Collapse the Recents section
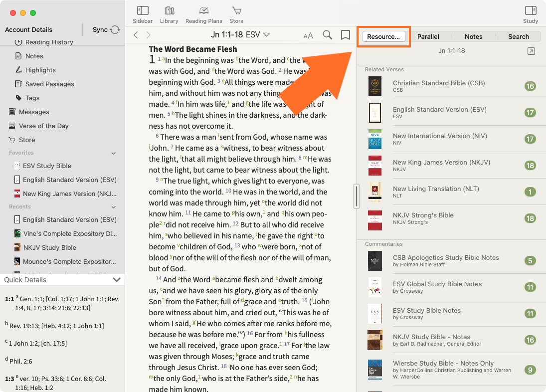Image resolution: width=546 pixels, height=392 pixels. [x=114, y=207]
